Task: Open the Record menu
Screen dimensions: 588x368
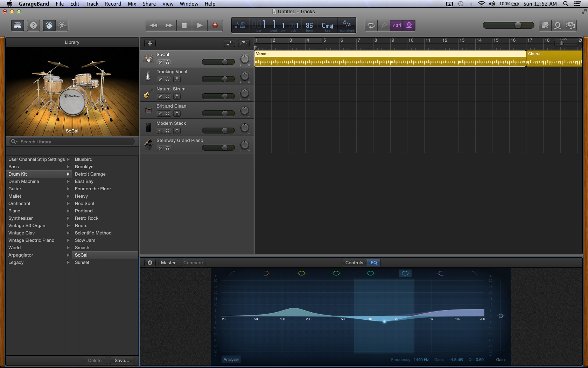Action: point(113,4)
